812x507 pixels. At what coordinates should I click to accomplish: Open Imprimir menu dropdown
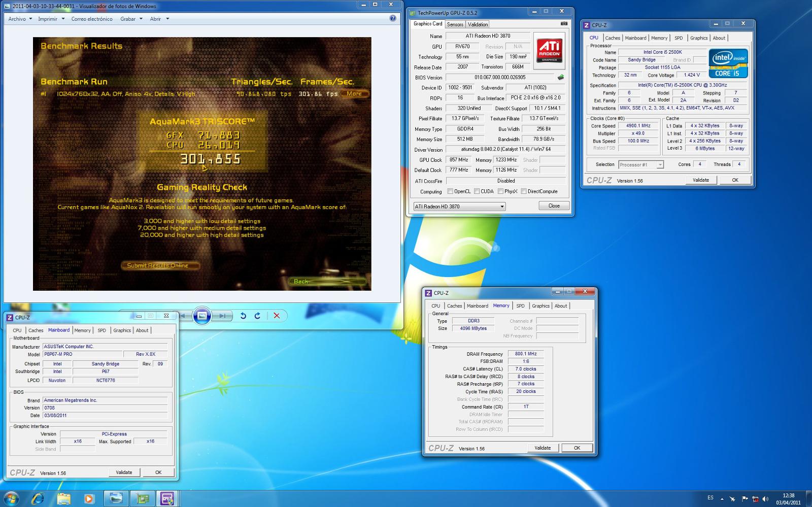(x=51, y=19)
